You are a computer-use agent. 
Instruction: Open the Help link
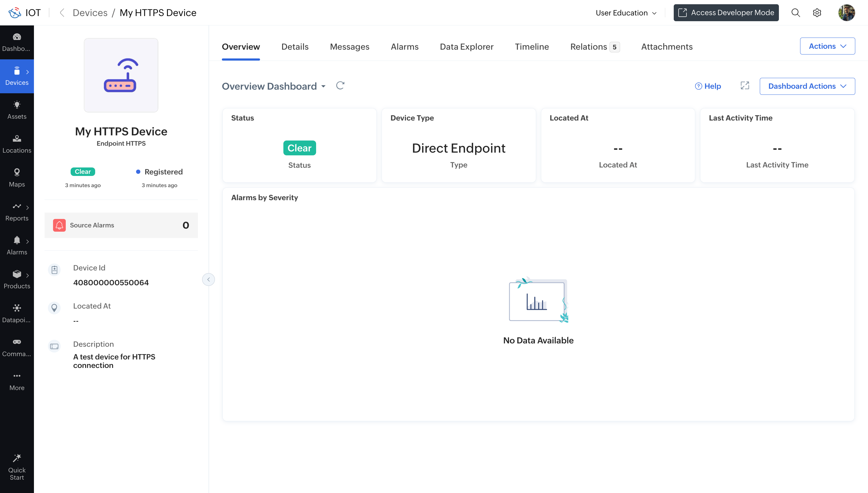point(707,86)
